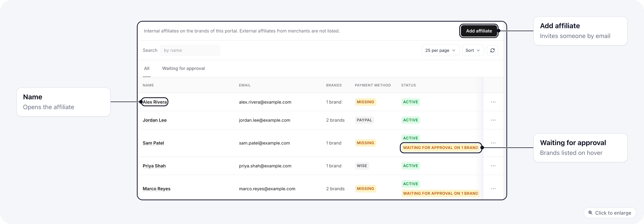This screenshot has height=224, width=644.
Task: Click the jordan.lee@example.com email cell
Action: (x=264, y=120)
